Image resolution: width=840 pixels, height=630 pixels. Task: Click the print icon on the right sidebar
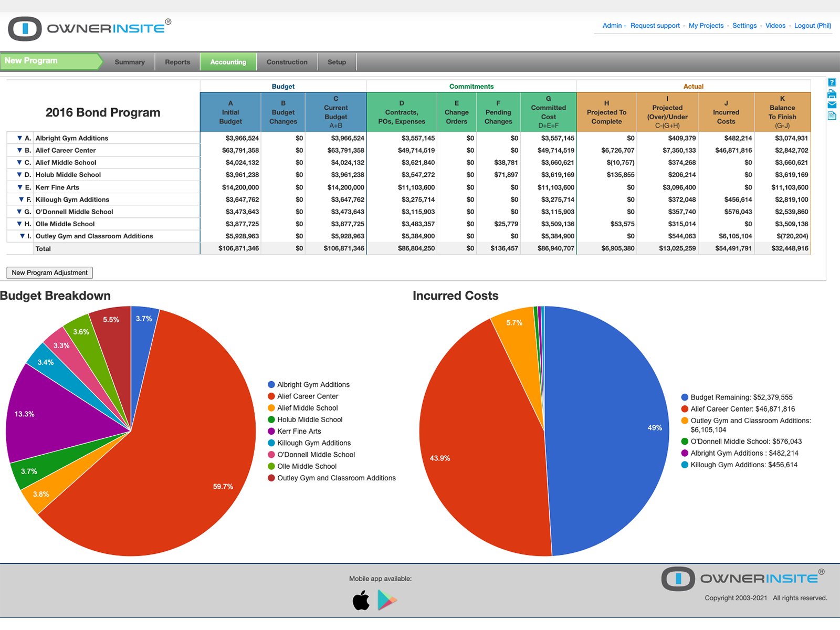tap(832, 94)
